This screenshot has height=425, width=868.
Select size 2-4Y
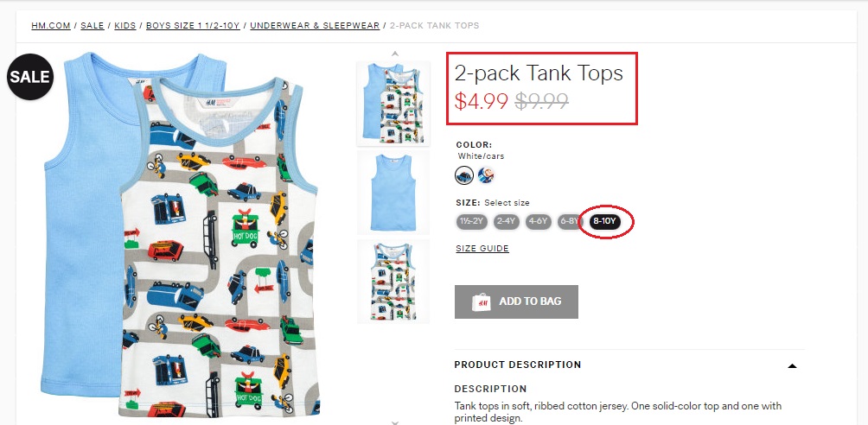coord(507,221)
